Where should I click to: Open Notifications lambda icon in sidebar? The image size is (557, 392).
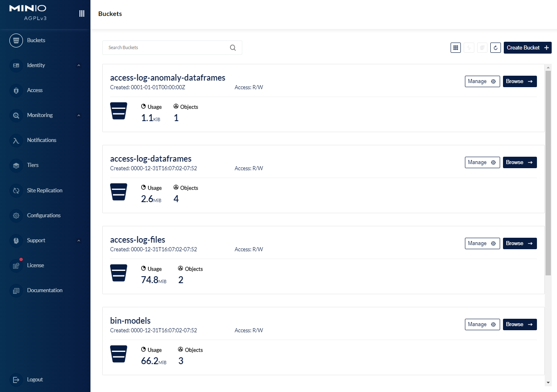pos(16,140)
